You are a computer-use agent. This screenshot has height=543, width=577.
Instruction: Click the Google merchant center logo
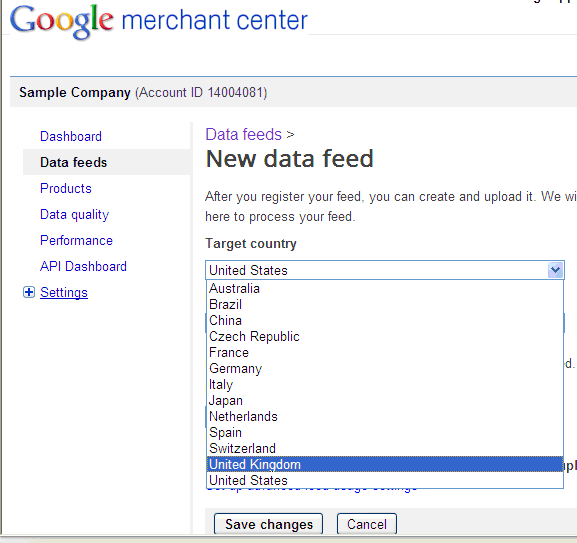(x=159, y=21)
